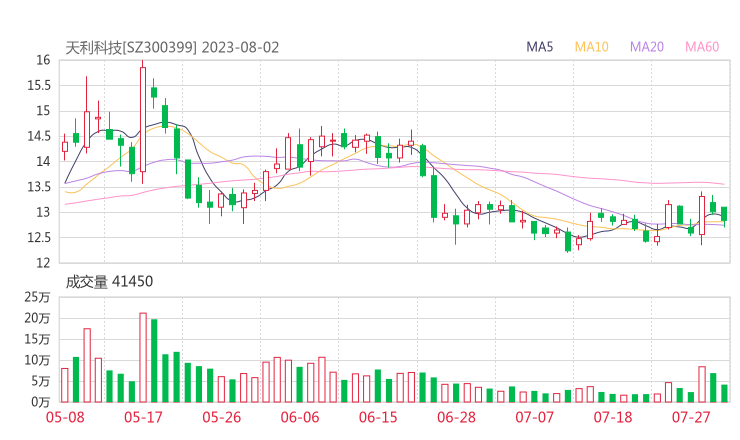Click the MA10 legend label
This screenshot has width=740, height=440.
[x=591, y=47]
